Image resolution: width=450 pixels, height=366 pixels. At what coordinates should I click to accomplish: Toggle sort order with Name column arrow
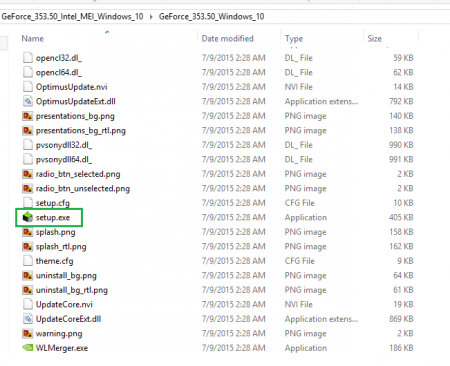click(x=107, y=32)
